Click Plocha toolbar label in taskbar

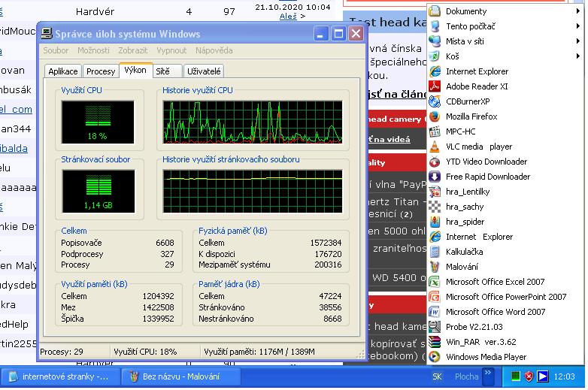tap(466, 376)
